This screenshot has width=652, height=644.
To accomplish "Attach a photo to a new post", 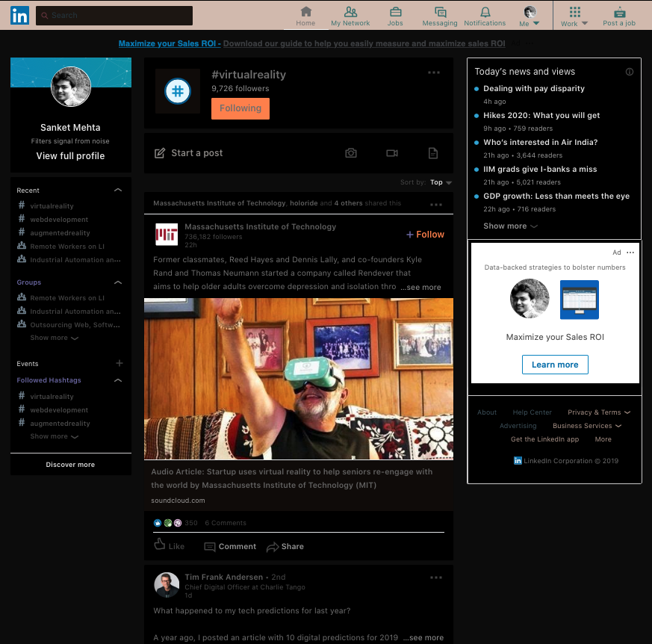I will [351, 153].
